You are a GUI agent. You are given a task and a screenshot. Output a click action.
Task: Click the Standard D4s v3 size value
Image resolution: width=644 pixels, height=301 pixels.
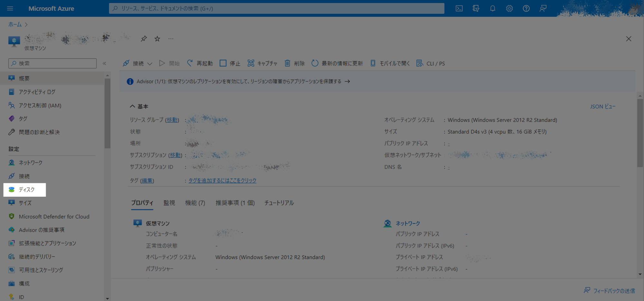click(497, 131)
